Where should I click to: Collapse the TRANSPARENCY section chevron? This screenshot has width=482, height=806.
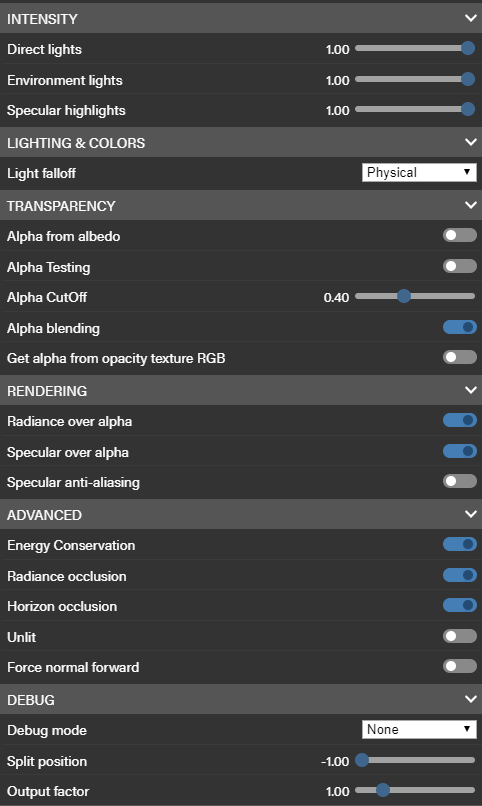pos(470,205)
